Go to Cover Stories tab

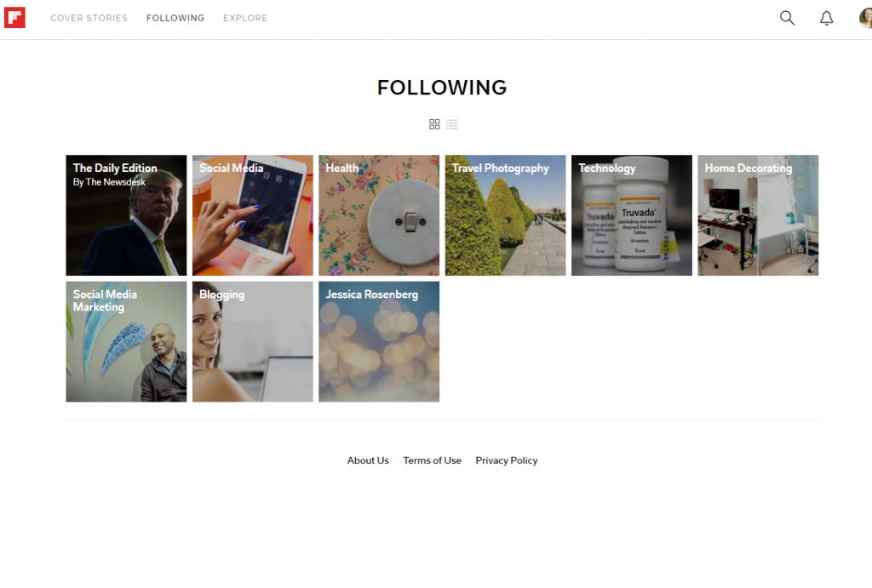click(89, 18)
